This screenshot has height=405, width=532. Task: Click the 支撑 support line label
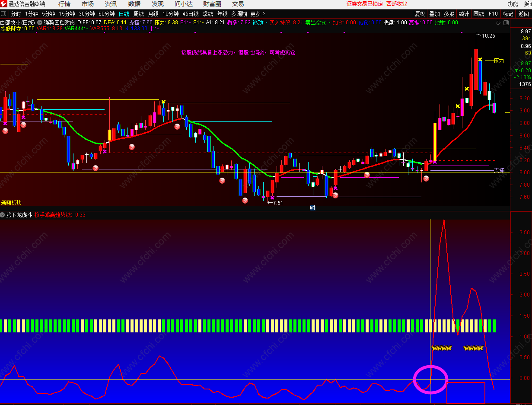tap(499, 170)
